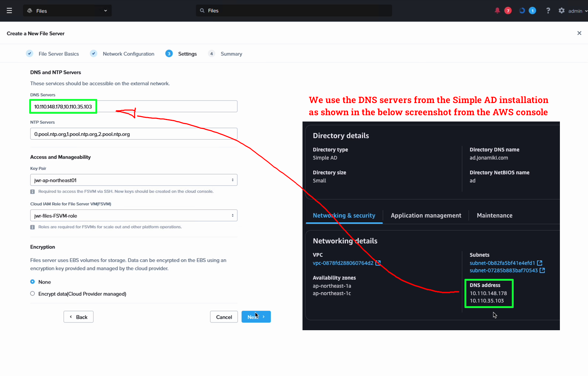Click the Next button
Viewport: 588px width, 376px height.
click(x=256, y=317)
